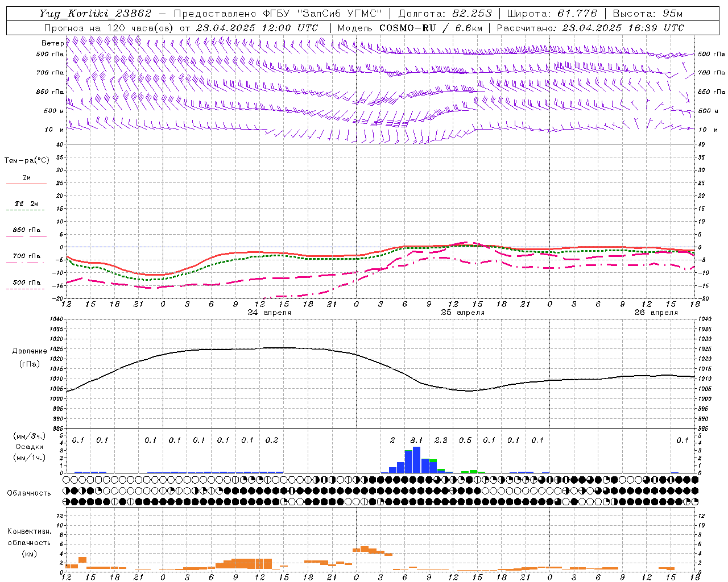The width and height of the screenshot is (728, 582).
Task: Click the Осадки panel label
Action: tap(30, 447)
